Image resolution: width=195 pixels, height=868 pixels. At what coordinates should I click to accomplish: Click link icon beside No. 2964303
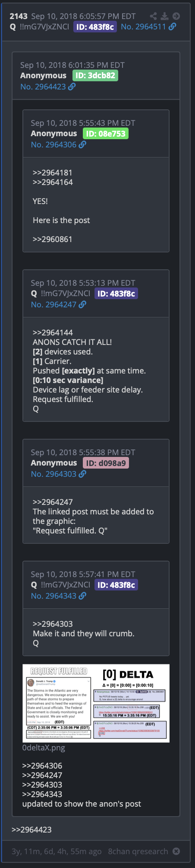(82, 474)
